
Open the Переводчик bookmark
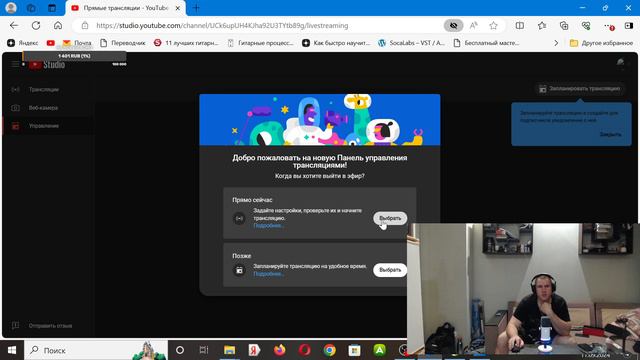(x=122, y=43)
